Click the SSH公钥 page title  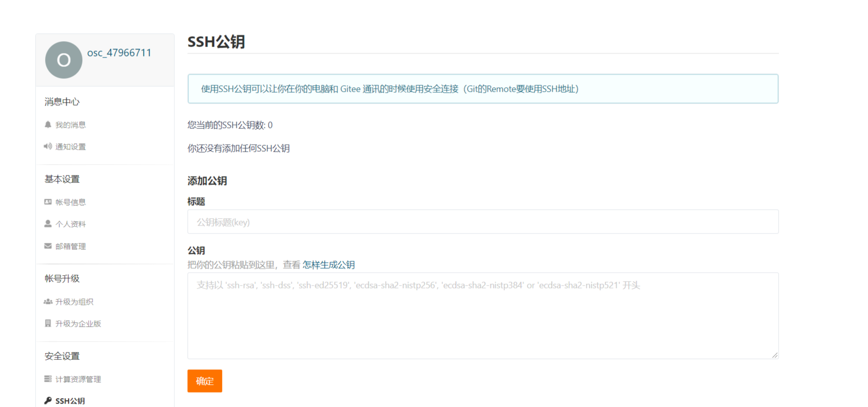click(x=216, y=42)
